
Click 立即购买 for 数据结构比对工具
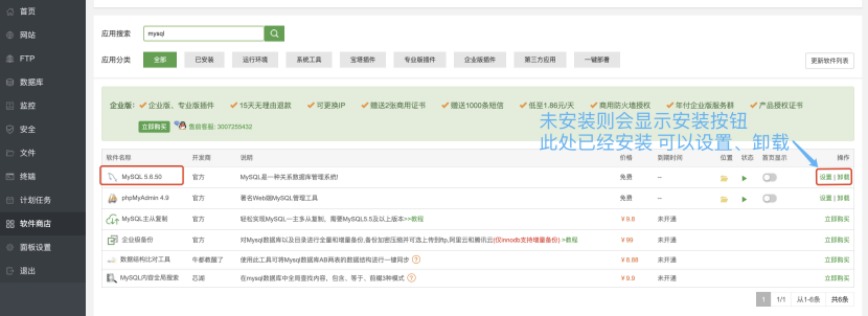tap(837, 260)
